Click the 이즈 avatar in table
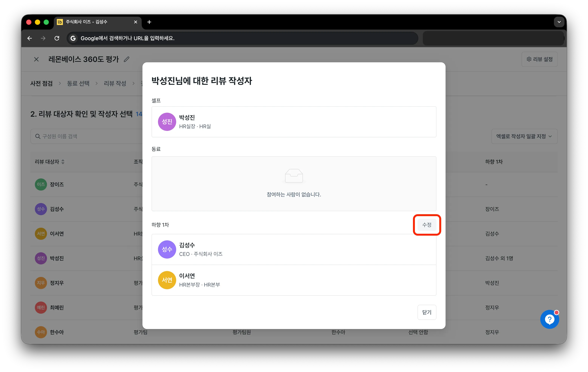 [41, 184]
